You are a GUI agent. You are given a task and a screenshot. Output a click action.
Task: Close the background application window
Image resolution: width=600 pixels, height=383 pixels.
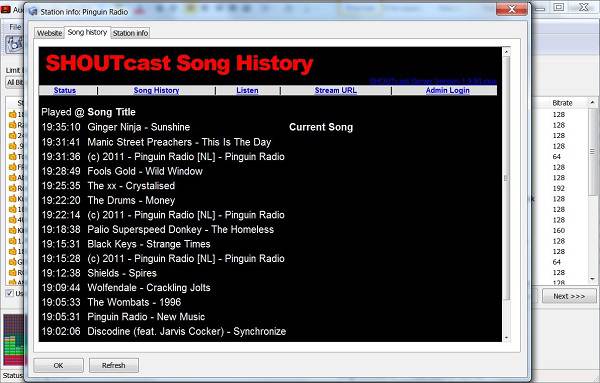(584, 7)
